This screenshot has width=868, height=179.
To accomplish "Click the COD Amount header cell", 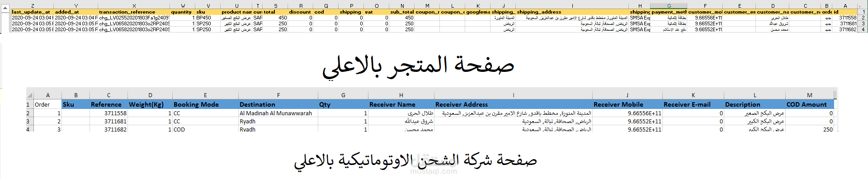I will [810, 104].
